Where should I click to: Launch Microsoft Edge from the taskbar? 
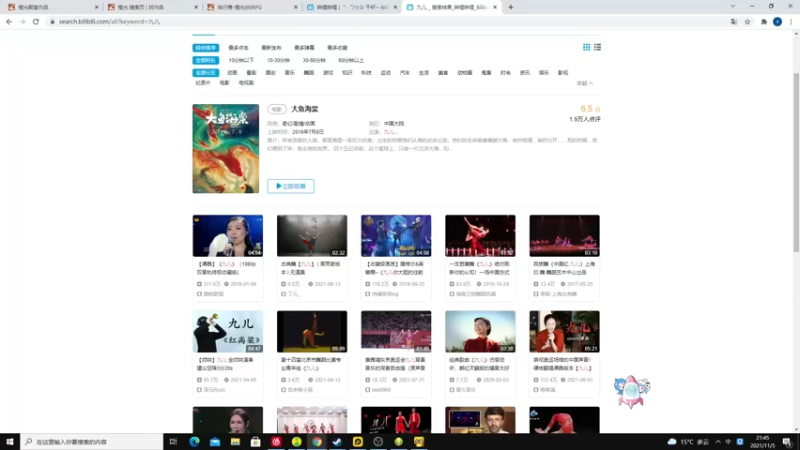pyautogui.click(x=194, y=441)
